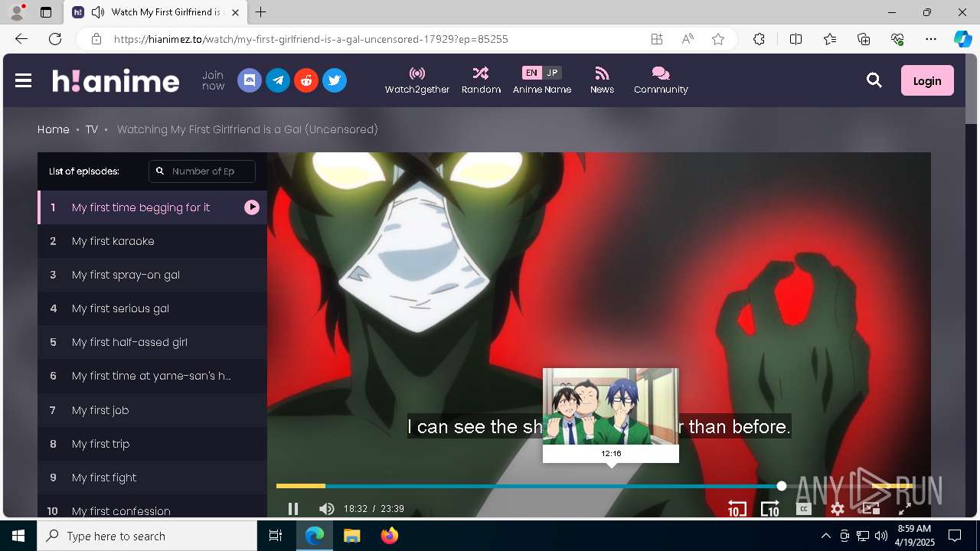The image size is (980, 551).
Task: Select episode 1 My first time begging for it
Action: pos(152,207)
